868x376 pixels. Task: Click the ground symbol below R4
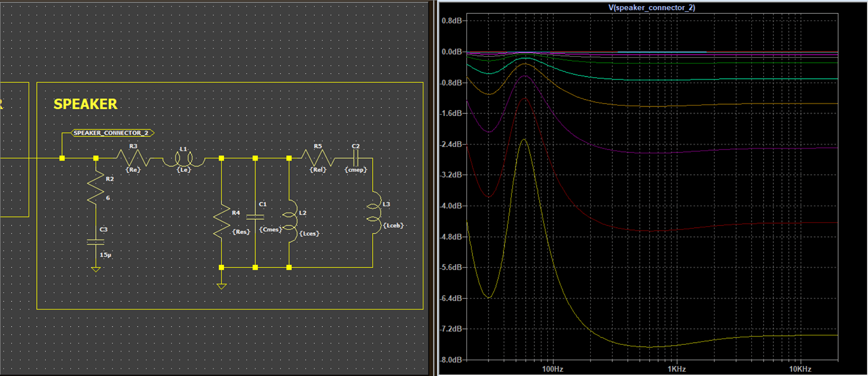point(221,286)
